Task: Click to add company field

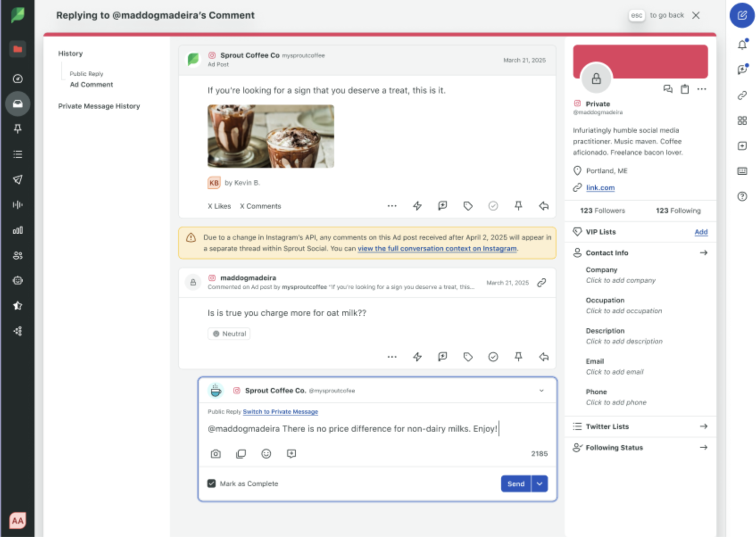Action: 621,281
